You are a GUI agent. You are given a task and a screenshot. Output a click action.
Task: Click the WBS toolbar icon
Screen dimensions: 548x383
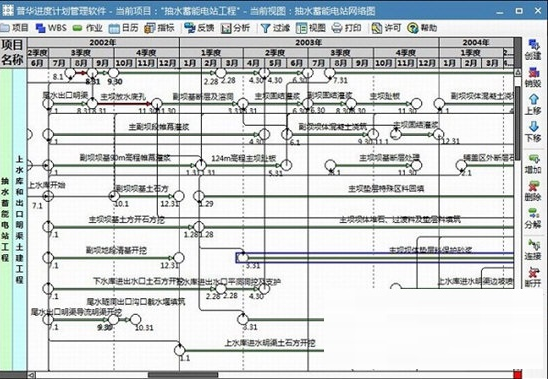coord(51,28)
